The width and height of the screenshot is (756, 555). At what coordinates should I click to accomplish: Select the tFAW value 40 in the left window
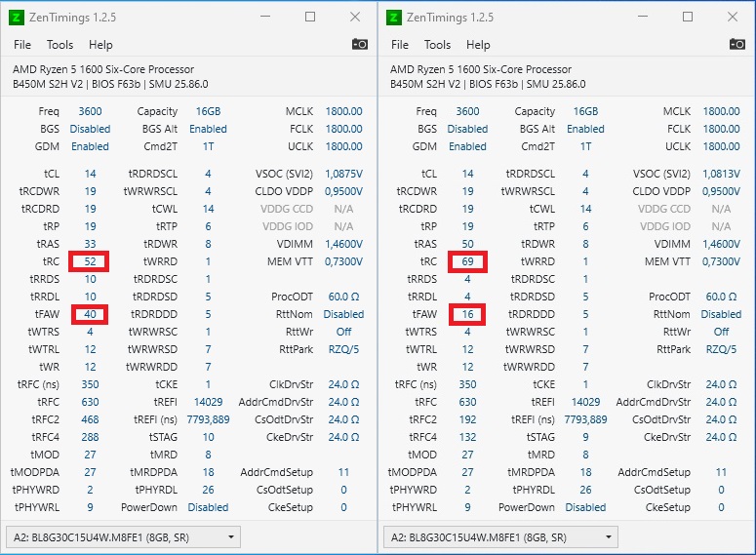90,314
